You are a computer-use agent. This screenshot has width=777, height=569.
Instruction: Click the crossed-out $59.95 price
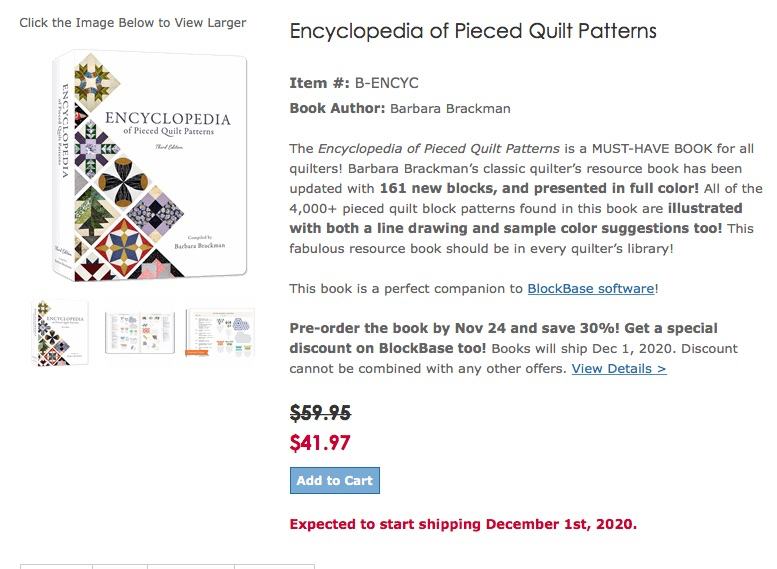tap(320, 413)
